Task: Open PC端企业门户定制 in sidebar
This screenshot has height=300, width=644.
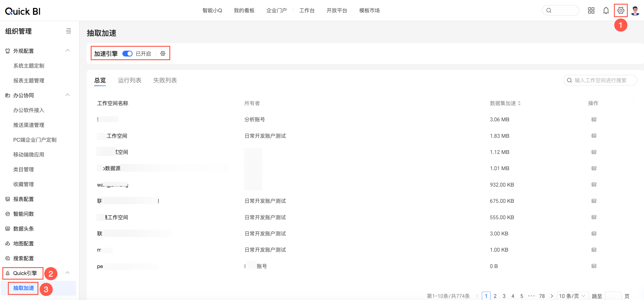Action: [35, 140]
